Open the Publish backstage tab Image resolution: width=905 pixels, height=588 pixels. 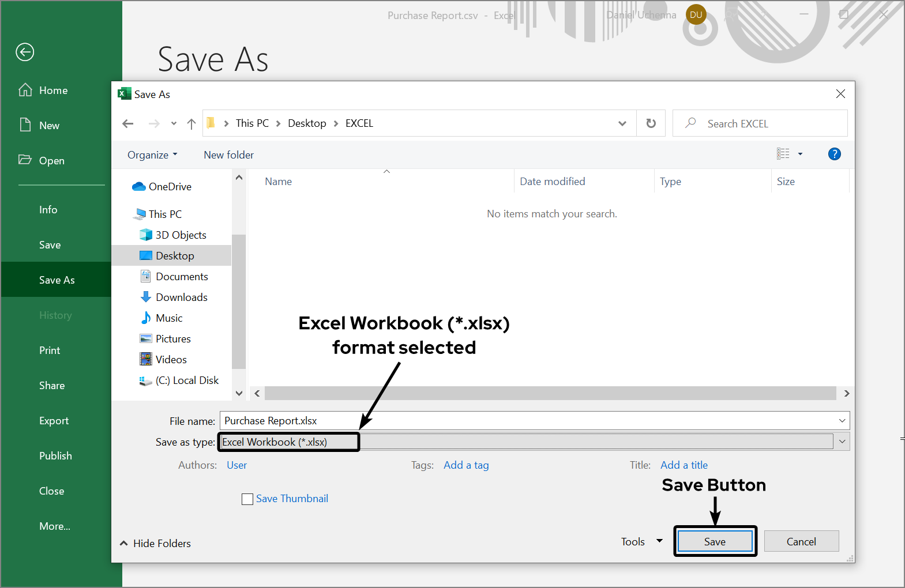click(55, 456)
